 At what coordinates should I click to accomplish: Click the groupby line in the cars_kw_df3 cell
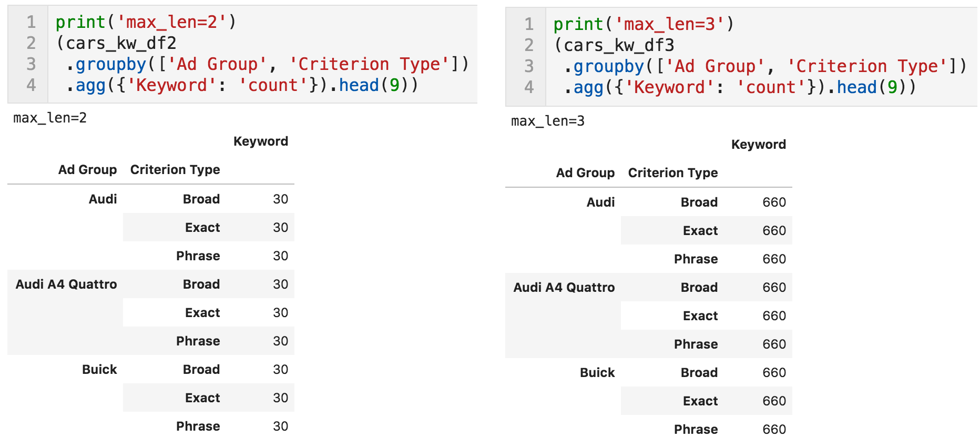765,66
